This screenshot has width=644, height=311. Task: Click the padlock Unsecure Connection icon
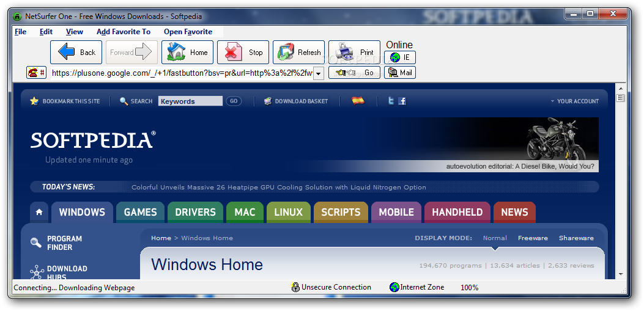pos(295,287)
